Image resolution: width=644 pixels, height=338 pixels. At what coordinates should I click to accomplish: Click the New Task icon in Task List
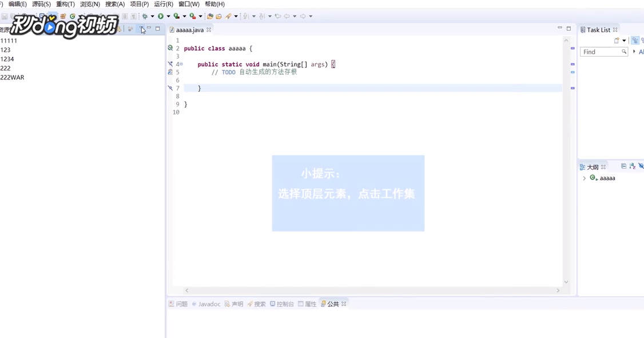click(x=617, y=40)
